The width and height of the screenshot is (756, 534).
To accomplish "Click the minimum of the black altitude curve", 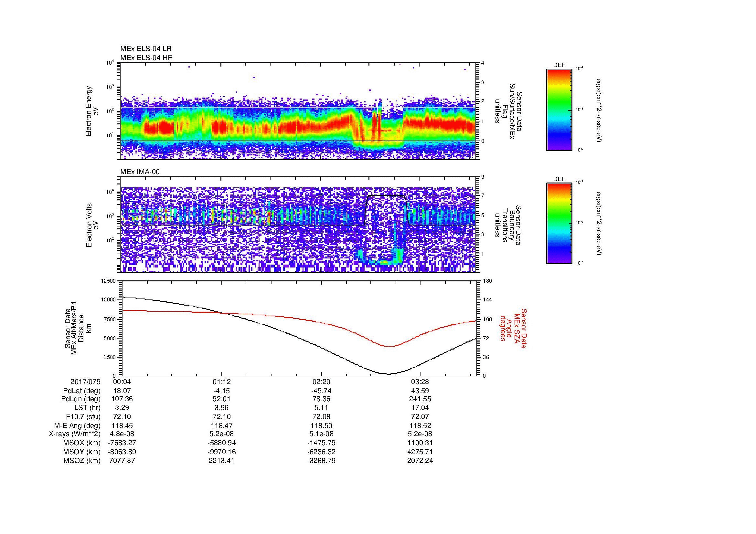I will pos(389,374).
